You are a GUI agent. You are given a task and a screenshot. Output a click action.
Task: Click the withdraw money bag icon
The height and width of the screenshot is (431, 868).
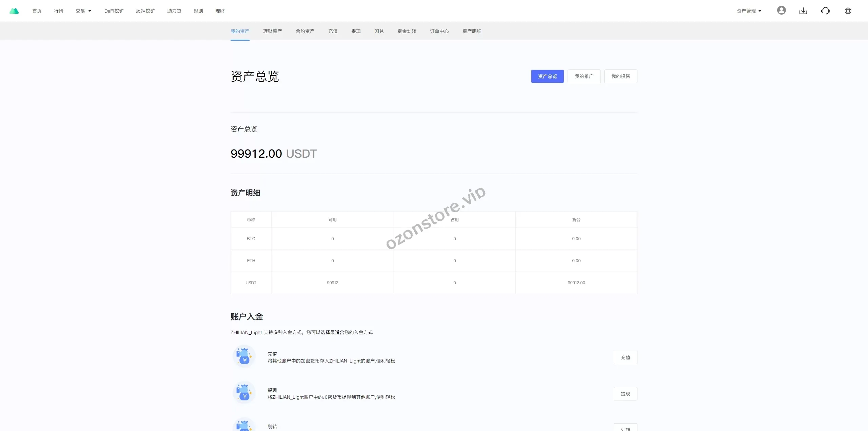244,393
